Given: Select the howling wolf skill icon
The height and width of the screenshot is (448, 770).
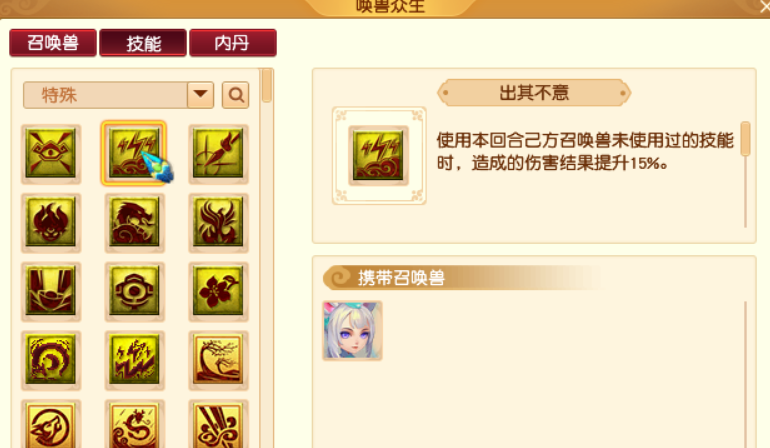Looking at the screenshot, I should (51, 424).
